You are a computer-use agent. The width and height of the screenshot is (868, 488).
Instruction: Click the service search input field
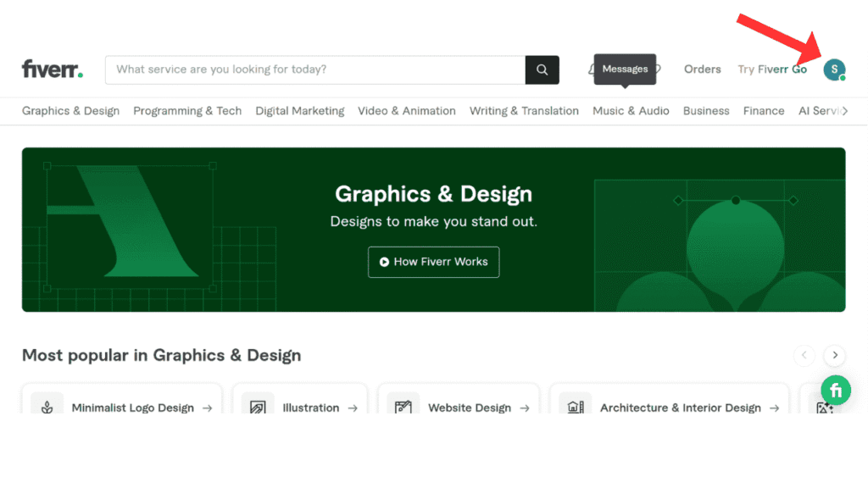[x=315, y=69]
